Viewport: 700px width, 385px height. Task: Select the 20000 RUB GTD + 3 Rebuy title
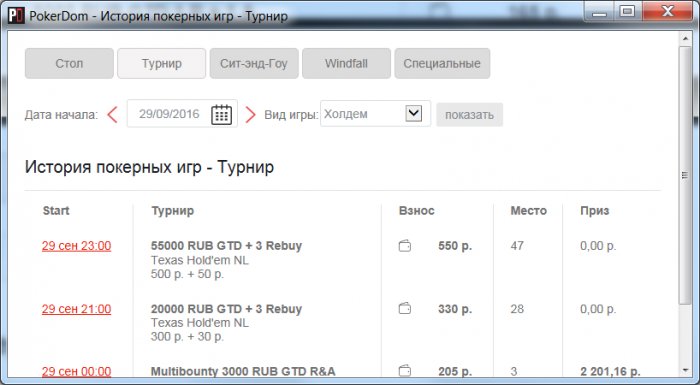click(x=226, y=309)
